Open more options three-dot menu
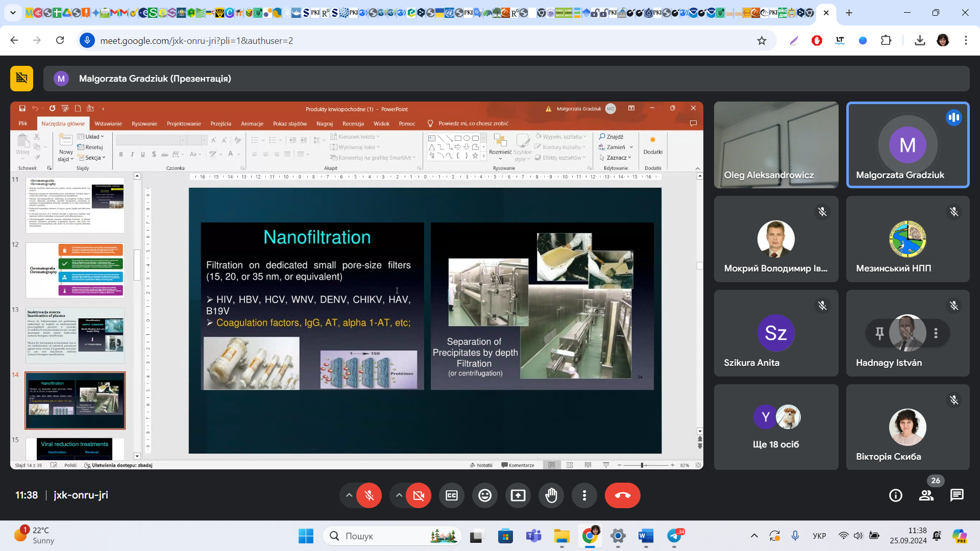 point(584,495)
